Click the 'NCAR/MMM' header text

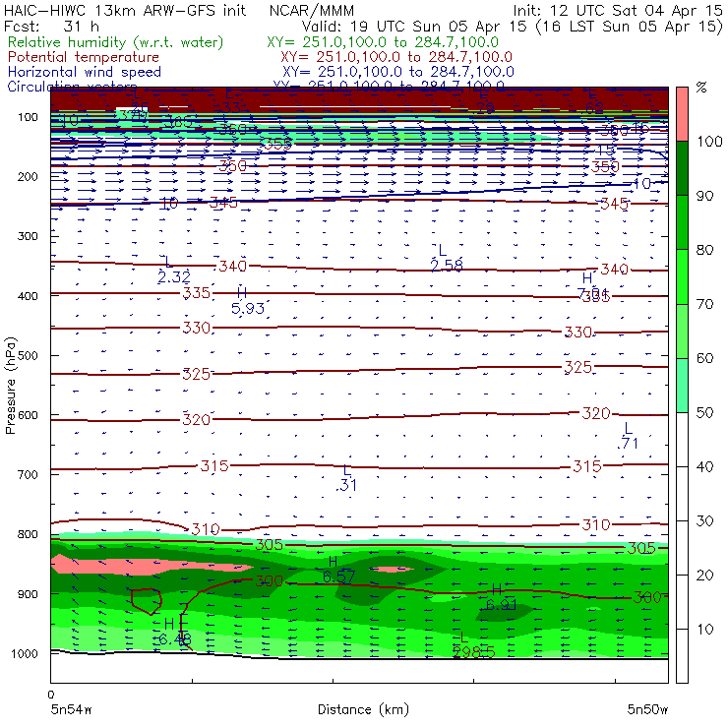point(312,11)
